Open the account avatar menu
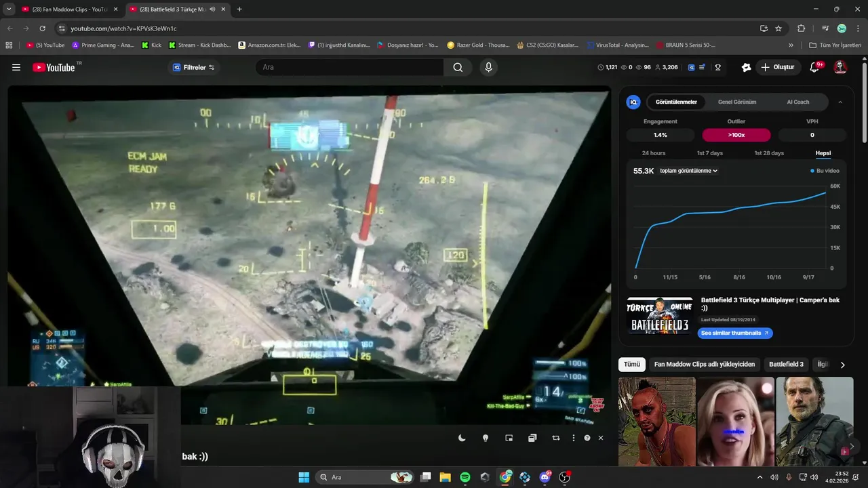 click(x=840, y=67)
